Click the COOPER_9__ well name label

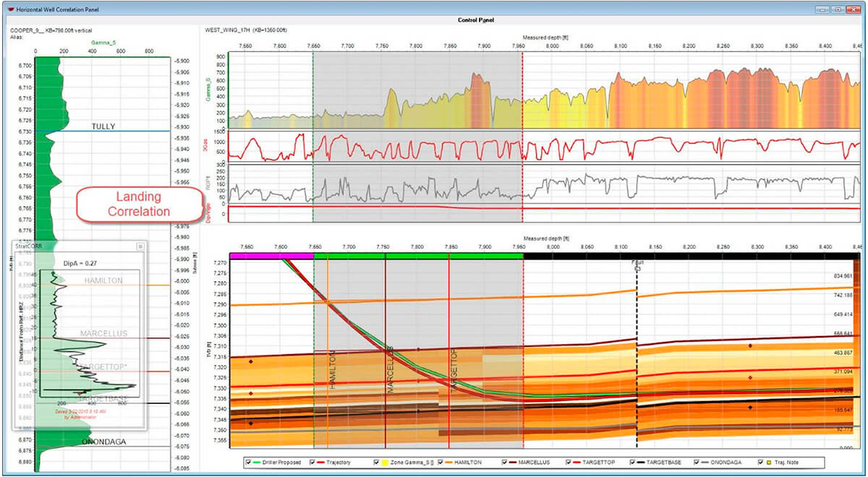tap(27, 31)
